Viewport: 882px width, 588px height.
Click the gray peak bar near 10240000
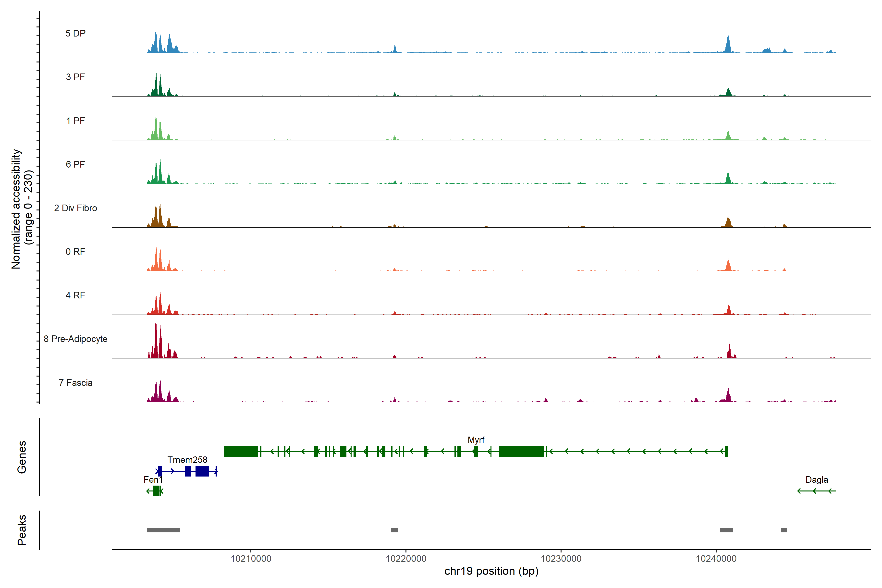pos(726,530)
